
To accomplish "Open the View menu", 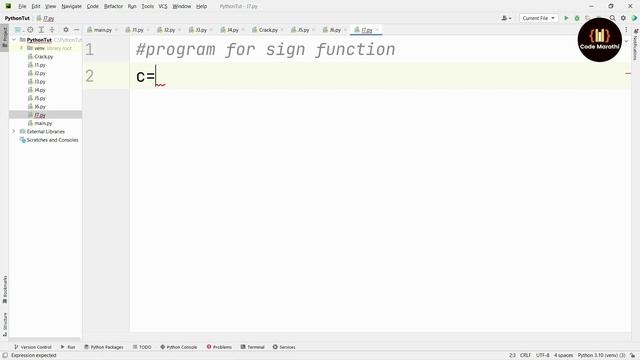I will click(50, 6).
